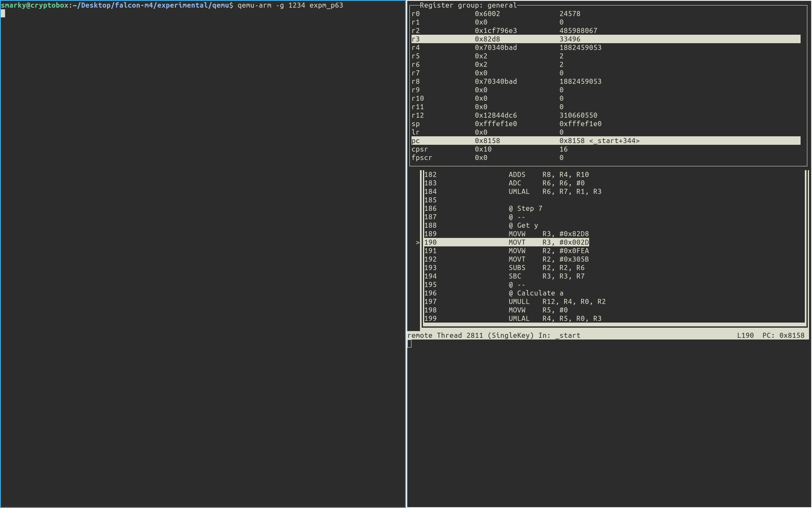The width and height of the screenshot is (812, 508).
Task: Select the r12 register row
Action: (606, 115)
